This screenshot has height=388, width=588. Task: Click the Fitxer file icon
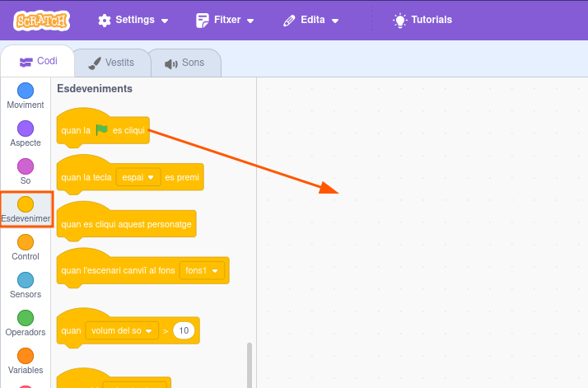[x=202, y=21]
